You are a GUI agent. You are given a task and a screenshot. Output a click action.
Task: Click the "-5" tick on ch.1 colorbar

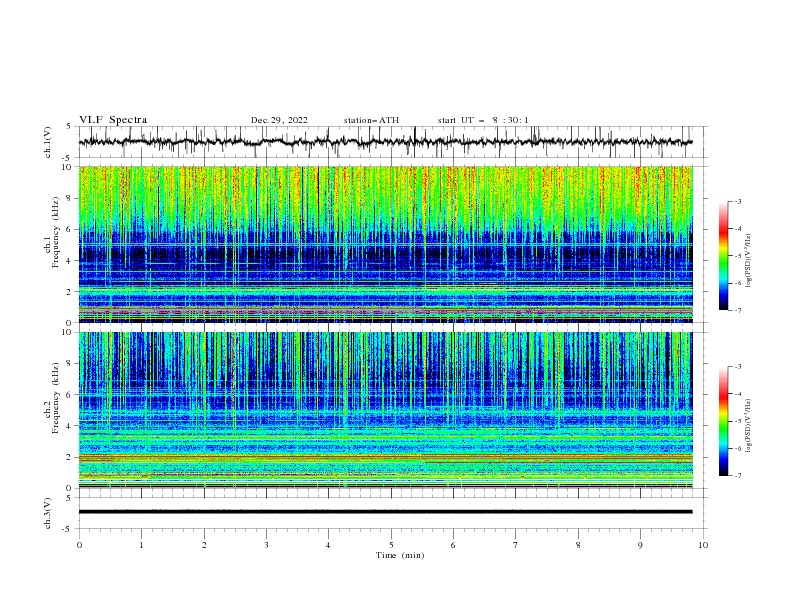(738, 256)
